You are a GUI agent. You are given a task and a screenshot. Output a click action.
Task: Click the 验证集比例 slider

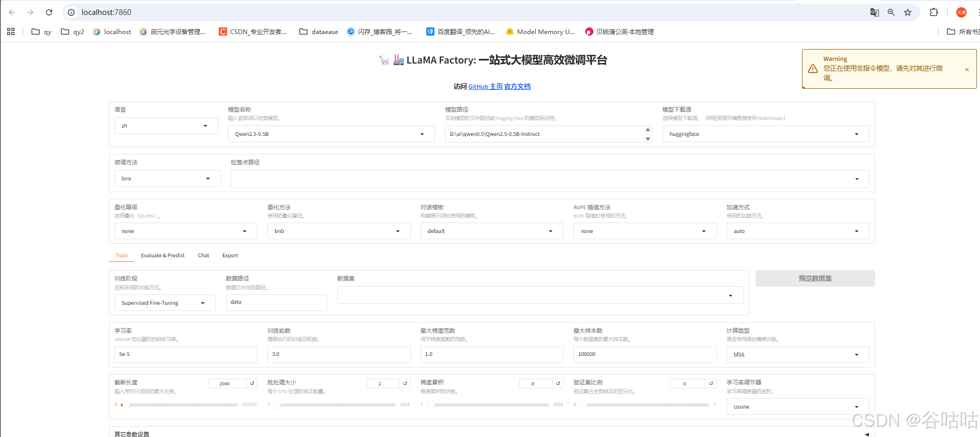click(644, 405)
